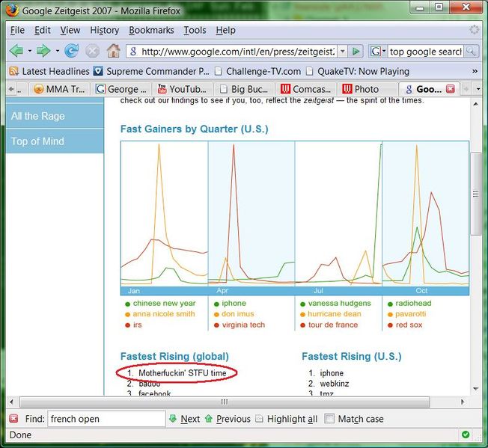
Task: Toggle Highlight all in Find bar
Action: [x=260, y=419]
